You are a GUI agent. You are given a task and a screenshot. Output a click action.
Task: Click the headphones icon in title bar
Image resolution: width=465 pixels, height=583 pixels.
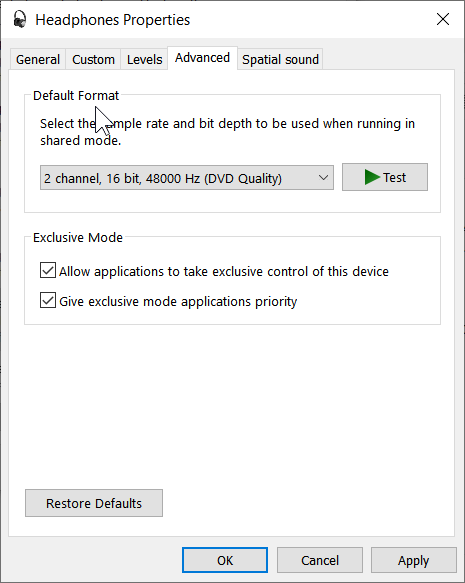(19, 19)
